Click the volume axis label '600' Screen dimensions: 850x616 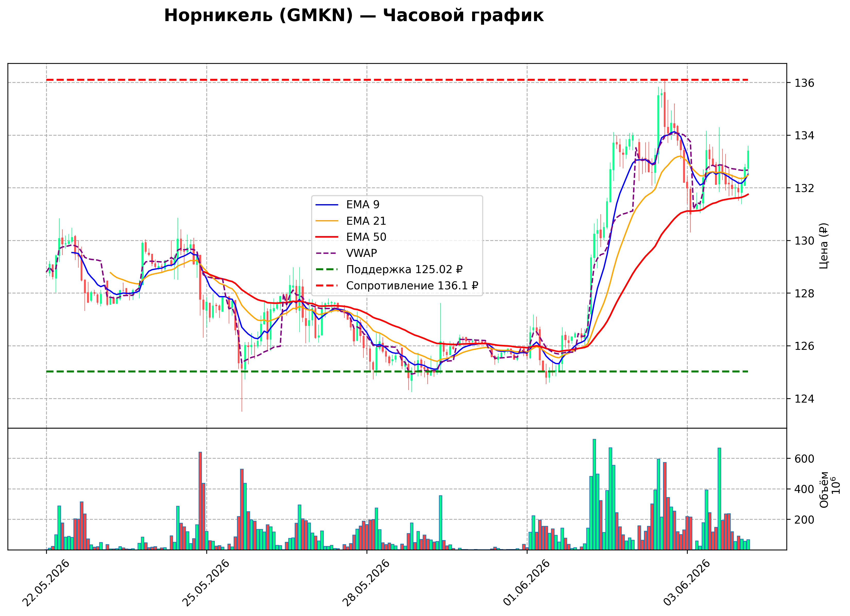[805, 459]
